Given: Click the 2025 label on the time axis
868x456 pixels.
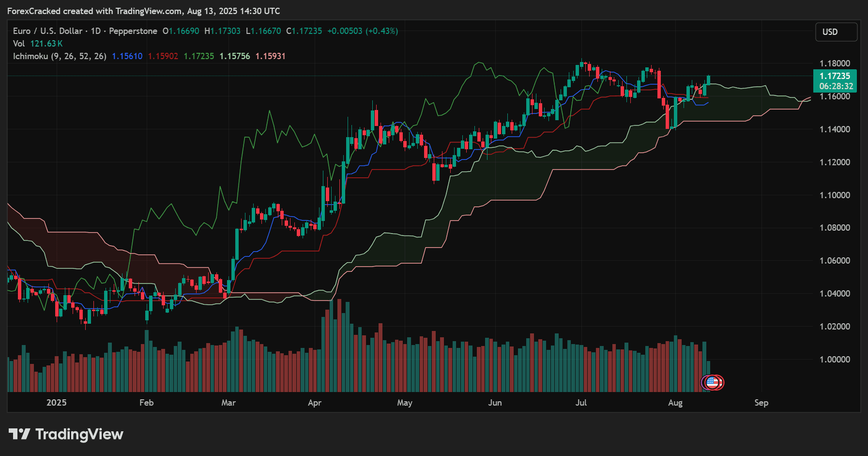Looking at the screenshot, I should pyautogui.click(x=57, y=402).
